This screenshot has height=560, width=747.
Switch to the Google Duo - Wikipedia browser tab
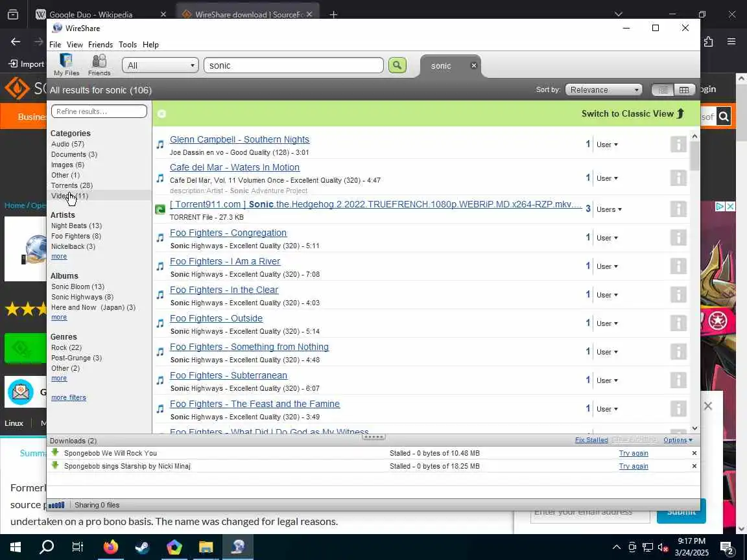[x=91, y=14]
